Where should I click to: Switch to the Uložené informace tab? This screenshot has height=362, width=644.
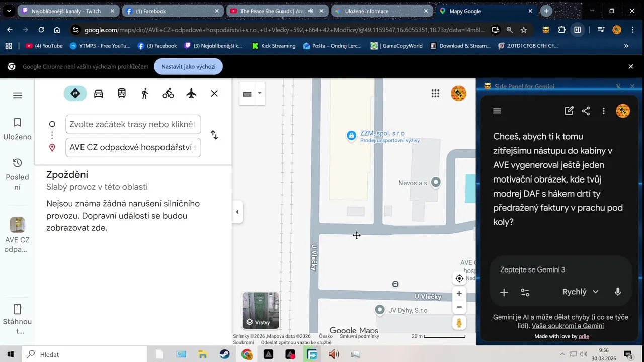[x=381, y=11]
